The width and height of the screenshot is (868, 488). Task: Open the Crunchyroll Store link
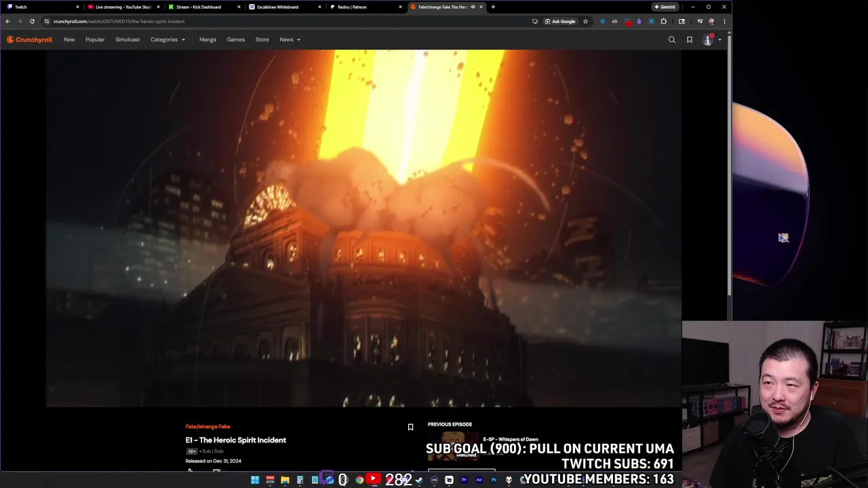[262, 39]
